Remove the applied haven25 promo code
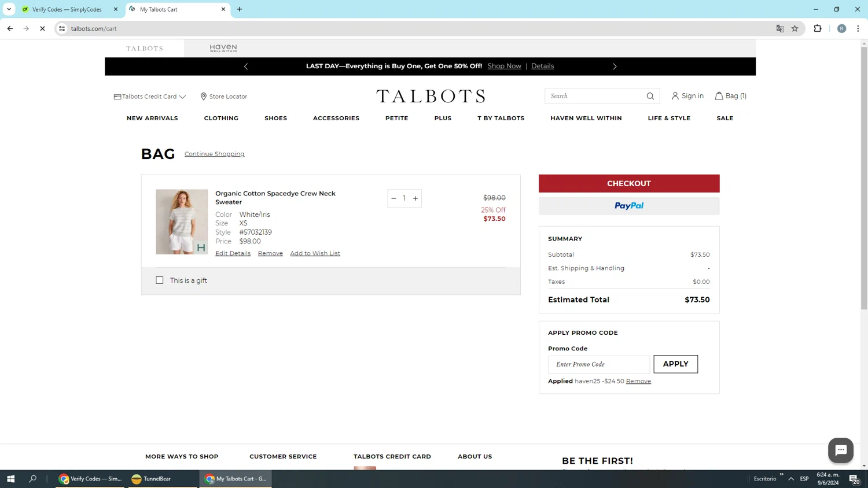868x488 pixels. pyautogui.click(x=638, y=381)
